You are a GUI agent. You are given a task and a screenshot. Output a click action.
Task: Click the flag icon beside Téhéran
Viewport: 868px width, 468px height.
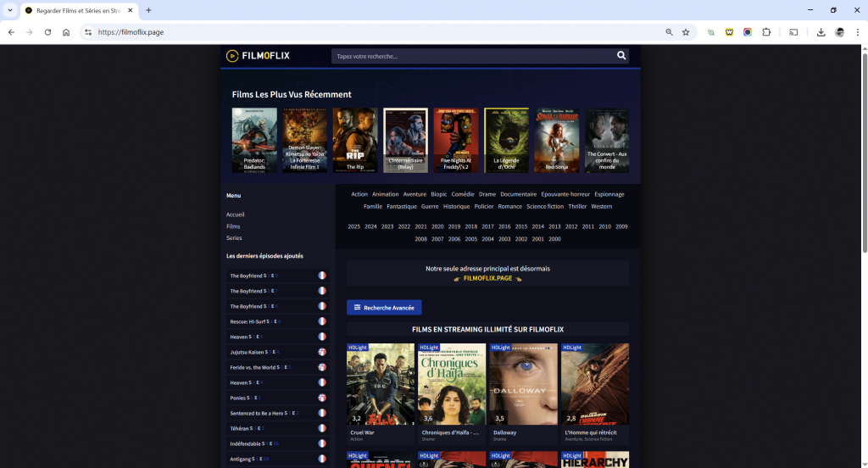tap(321, 428)
